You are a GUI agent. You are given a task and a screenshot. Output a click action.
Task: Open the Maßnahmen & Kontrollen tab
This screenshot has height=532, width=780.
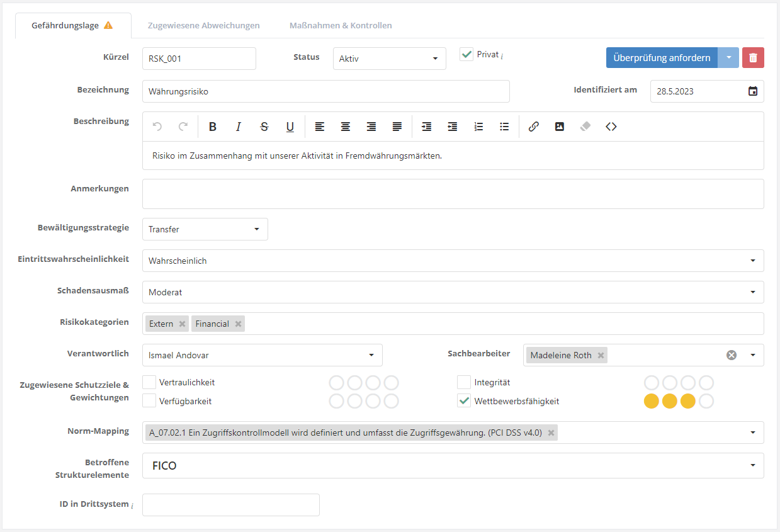pos(341,26)
